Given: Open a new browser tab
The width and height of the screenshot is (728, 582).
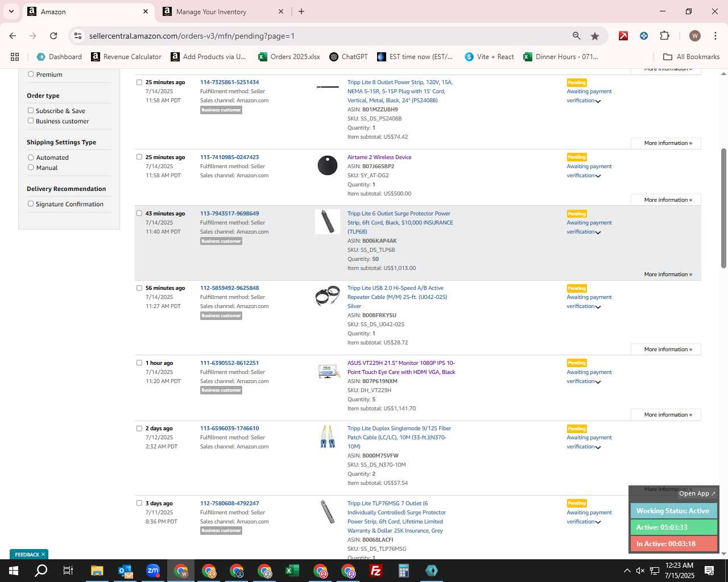Looking at the screenshot, I should pyautogui.click(x=301, y=11).
